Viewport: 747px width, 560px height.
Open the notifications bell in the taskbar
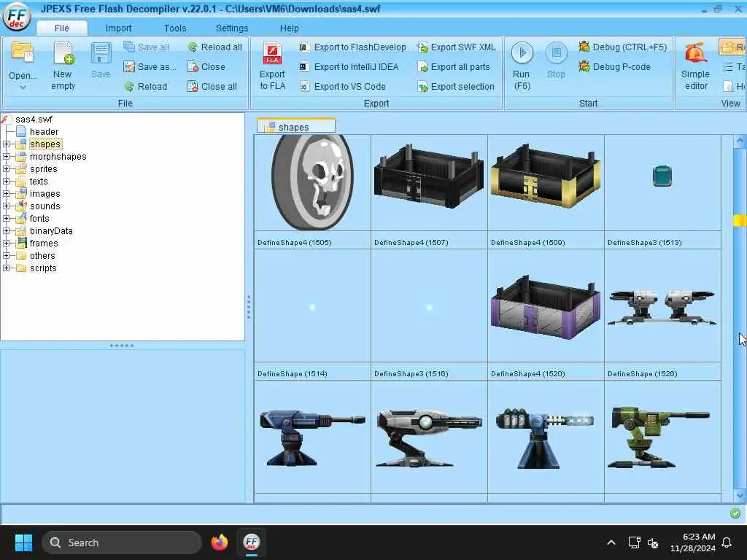727,542
